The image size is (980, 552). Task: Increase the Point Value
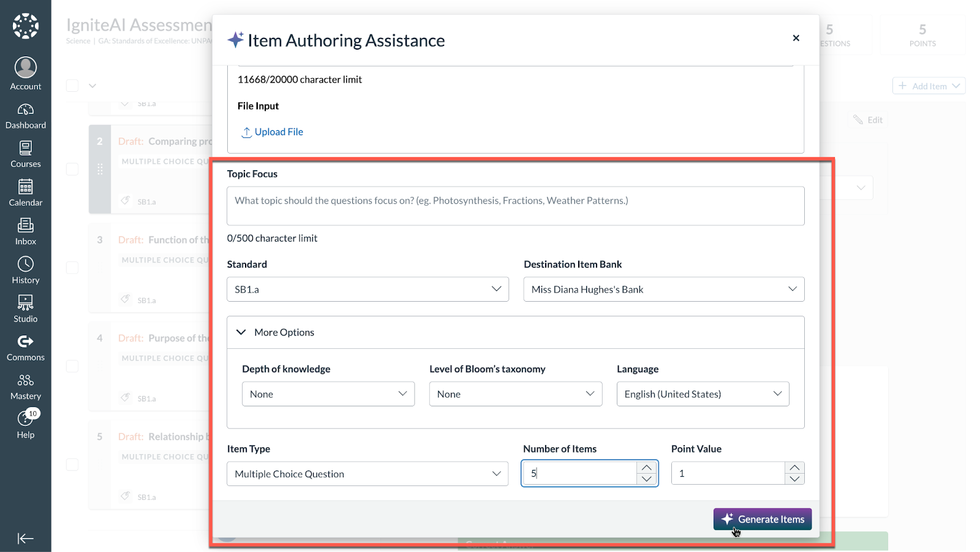(794, 468)
